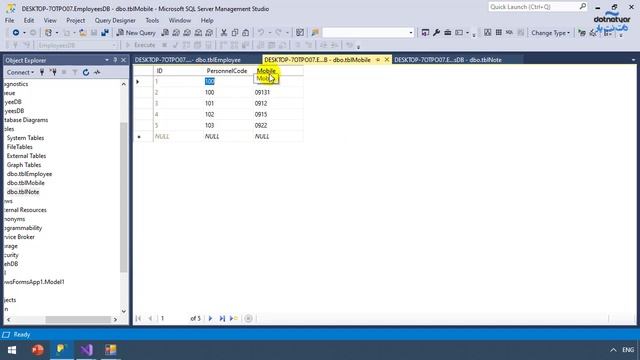Open the EmployeesDB database dropdown
This screenshot has height=360, width=640.
click(77, 45)
